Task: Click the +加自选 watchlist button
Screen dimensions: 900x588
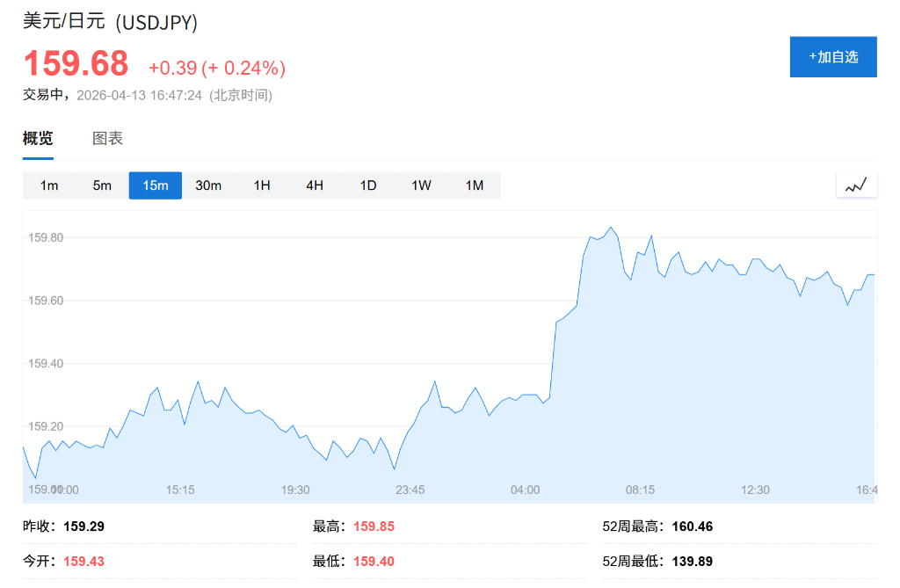Action: 833,56
